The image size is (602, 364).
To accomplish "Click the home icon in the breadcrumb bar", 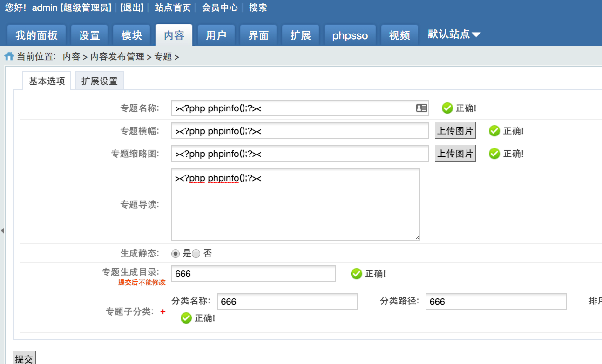I will click(8, 56).
